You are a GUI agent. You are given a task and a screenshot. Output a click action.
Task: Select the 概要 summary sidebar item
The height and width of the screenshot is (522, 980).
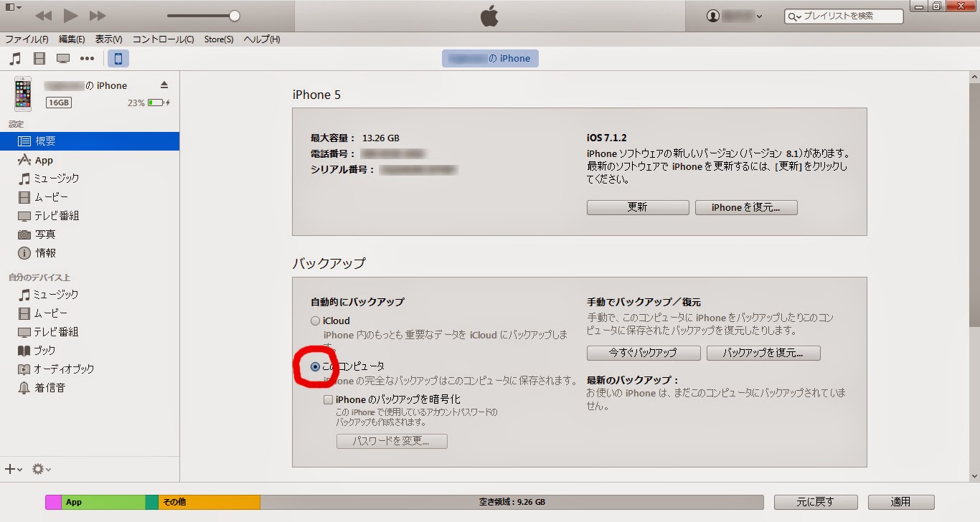pos(90,141)
